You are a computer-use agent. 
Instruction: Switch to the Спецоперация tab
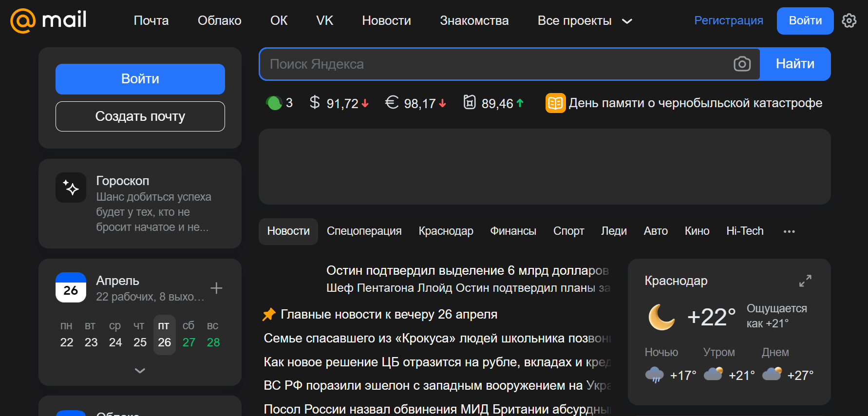pyautogui.click(x=364, y=231)
